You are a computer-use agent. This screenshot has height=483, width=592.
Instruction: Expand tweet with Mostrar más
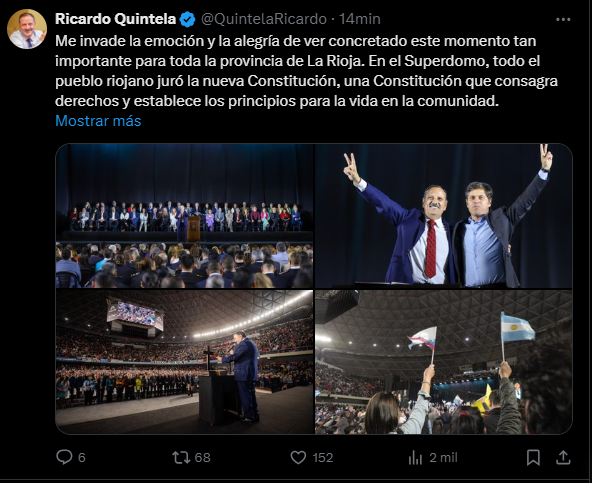click(98, 121)
